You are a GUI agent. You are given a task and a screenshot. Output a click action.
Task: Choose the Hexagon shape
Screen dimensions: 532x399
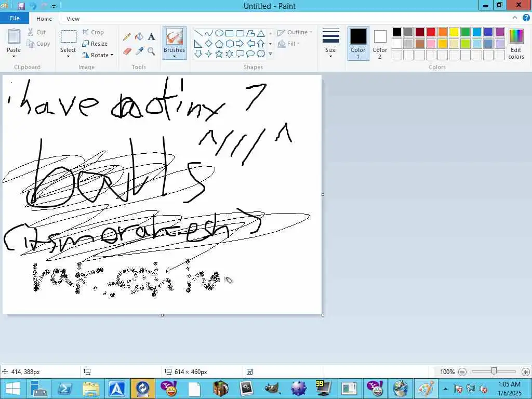pyautogui.click(x=229, y=44)
